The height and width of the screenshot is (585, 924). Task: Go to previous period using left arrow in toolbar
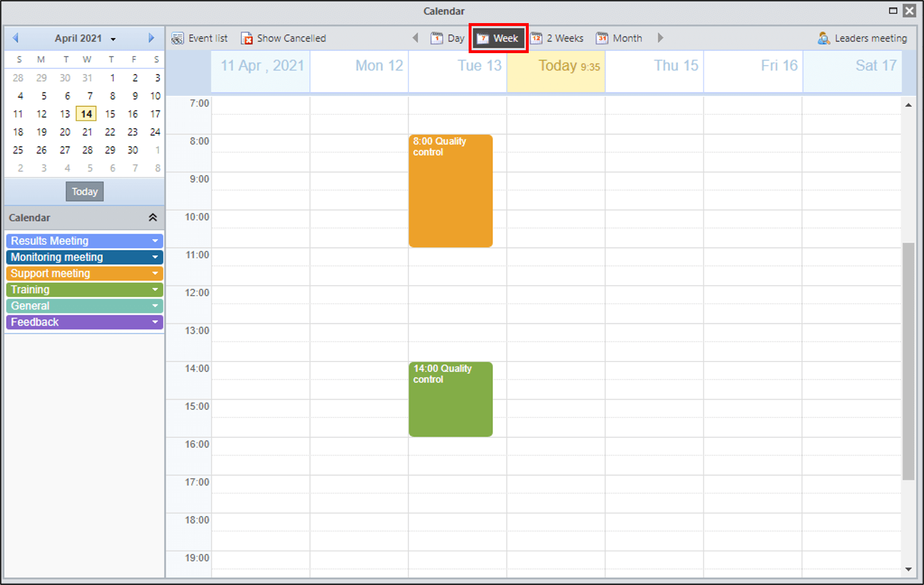coord(415,38)
